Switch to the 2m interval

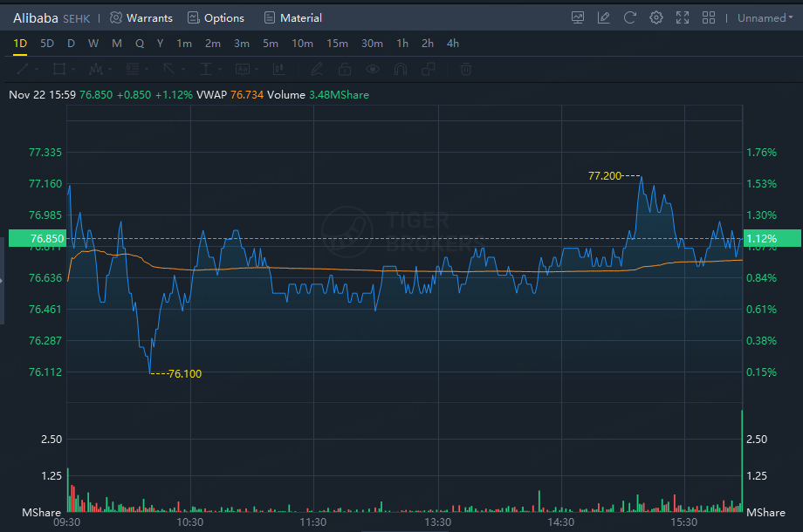pos(213,44)
